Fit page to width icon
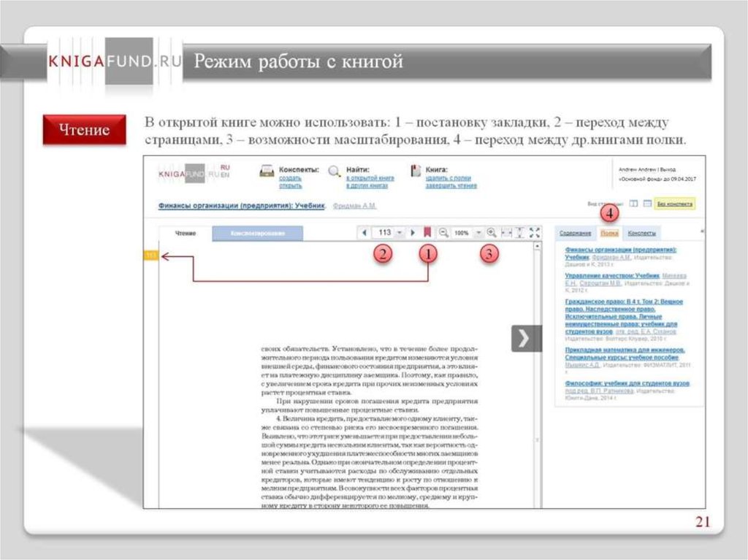Image resolution: width=748 pixels, height=560 pixels. point(507,233)
